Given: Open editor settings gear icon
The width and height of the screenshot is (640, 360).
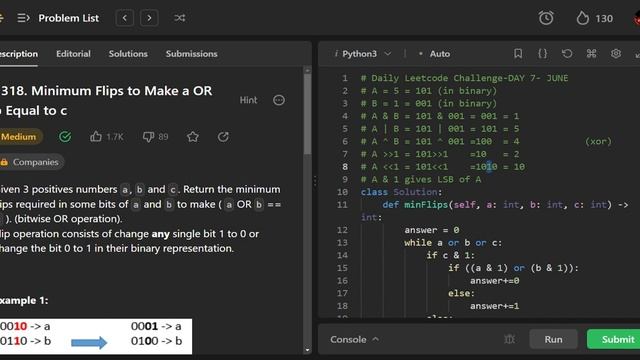Looking at the screenshot, I should pos(616,53).
